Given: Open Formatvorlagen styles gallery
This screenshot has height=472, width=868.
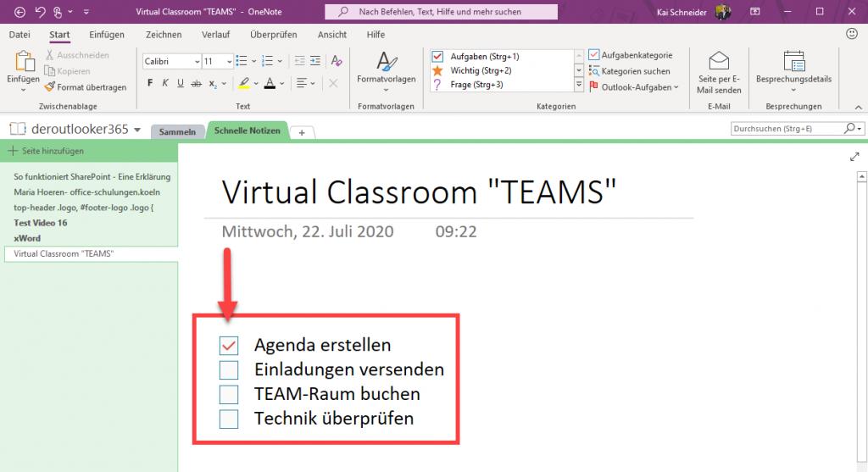Looking at the screenshot, I should point(387,72).
